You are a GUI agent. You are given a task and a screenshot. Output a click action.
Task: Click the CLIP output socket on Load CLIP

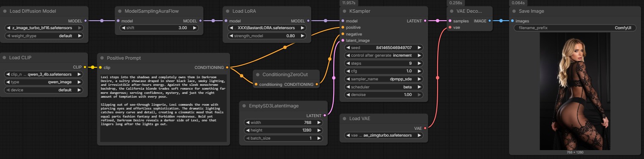(x=85, y=67)
